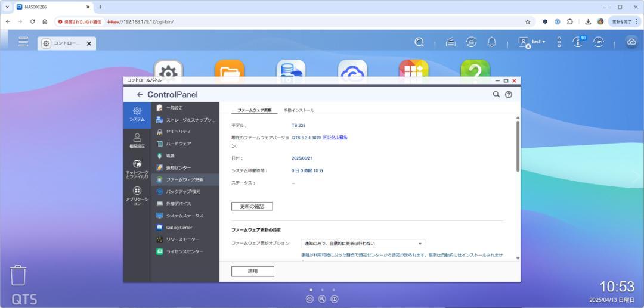Open ストレージ&スナップショット entry
Image resolution: width=644 pixels, height=308 pixels.
point(185,120)
